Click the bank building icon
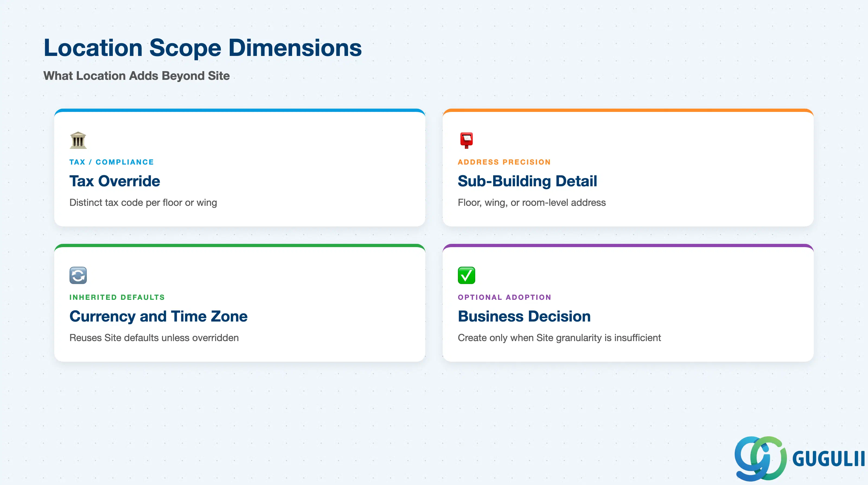 (78, 140)
